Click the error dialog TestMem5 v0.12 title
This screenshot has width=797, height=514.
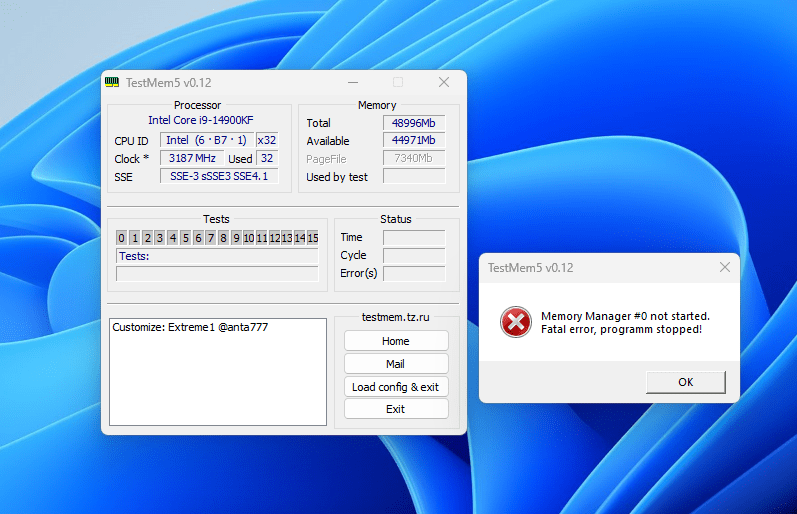[x=530, y=267]
